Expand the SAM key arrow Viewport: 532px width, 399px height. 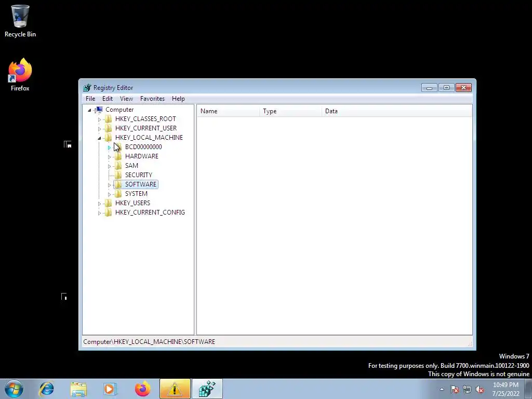109,166
